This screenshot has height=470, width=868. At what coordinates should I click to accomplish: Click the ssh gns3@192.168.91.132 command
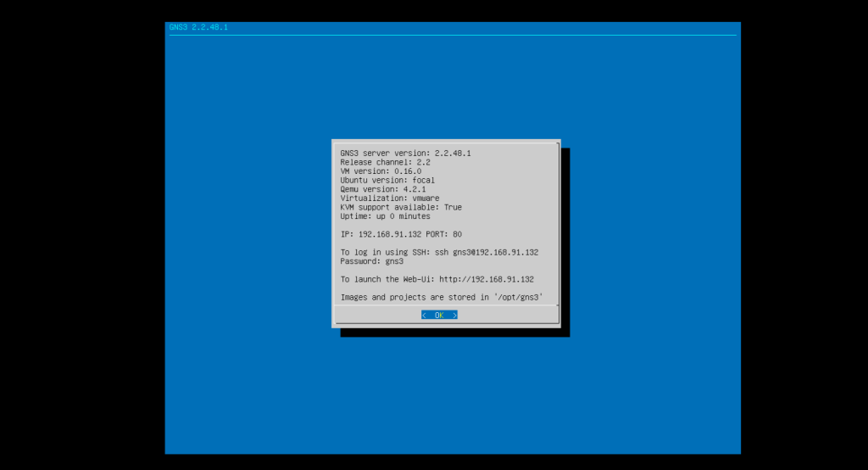tap(487, 252)
